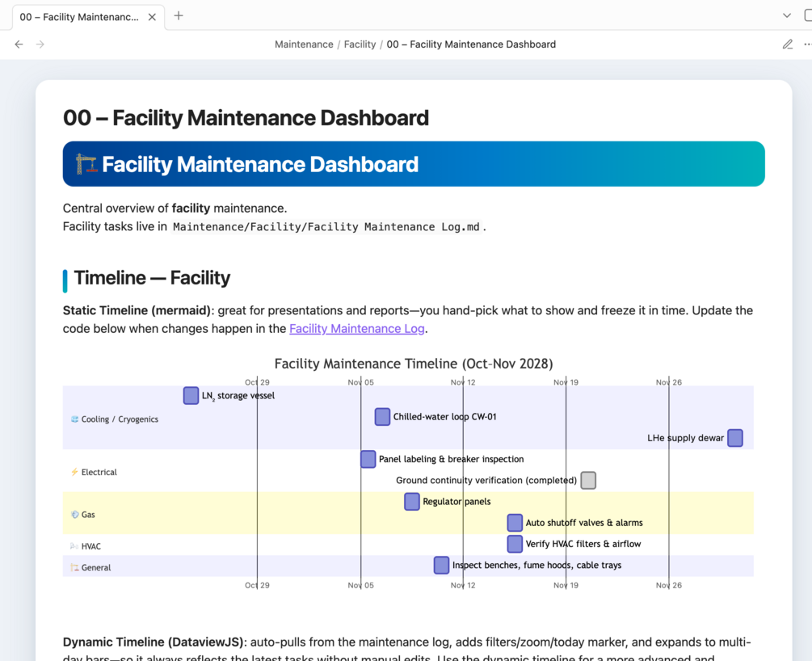The image size is (812, 661).
Task: Navigate back to previous note
Action: click(19, 44)
